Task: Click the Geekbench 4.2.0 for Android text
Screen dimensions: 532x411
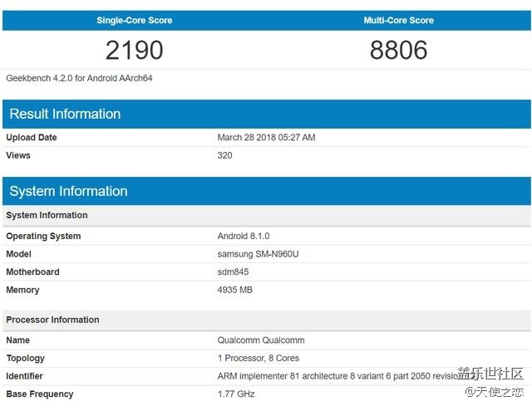Action: click(x=79, y=78)
